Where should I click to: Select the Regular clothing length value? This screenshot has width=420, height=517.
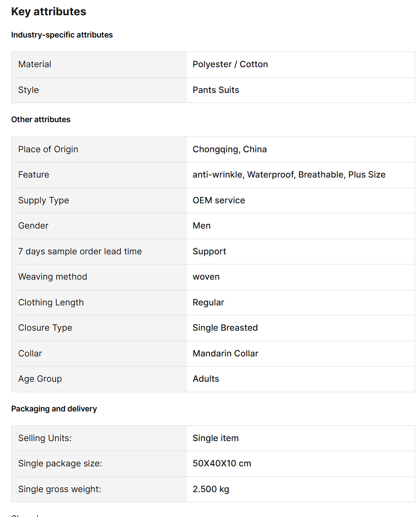coord(208,302)
